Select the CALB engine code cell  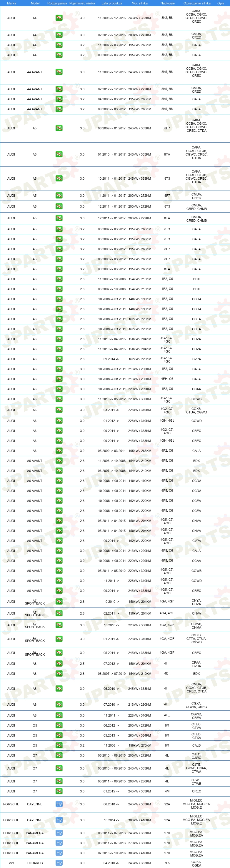[x=196, y=746]
